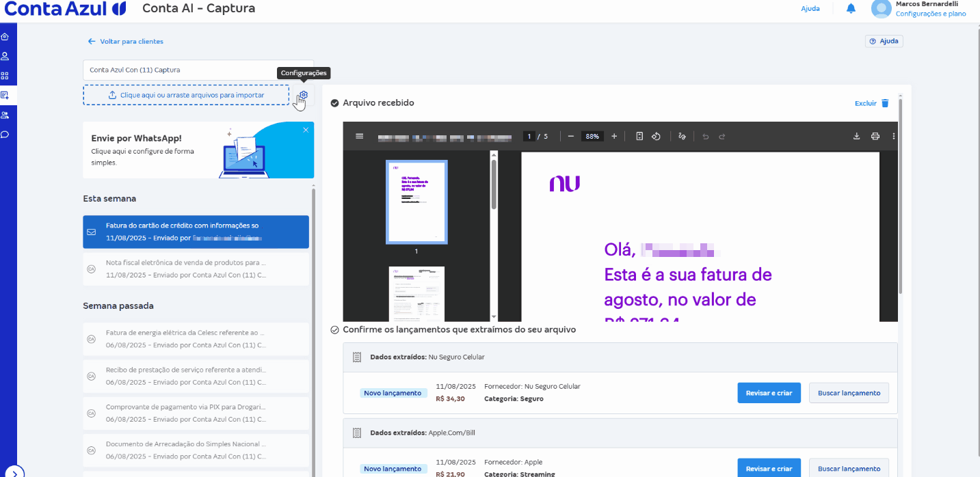
Task: Click the R$ 34,30 amount
Action: coord(450,398)
